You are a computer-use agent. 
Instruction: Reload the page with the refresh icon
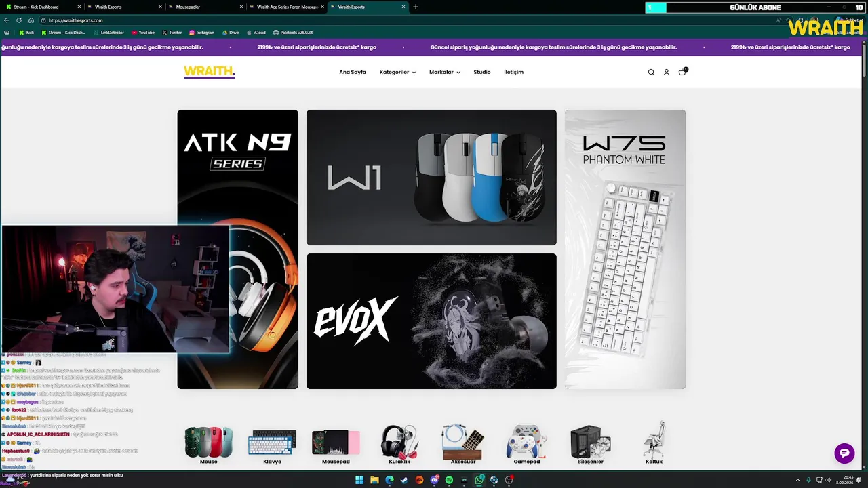pos(19,20)
